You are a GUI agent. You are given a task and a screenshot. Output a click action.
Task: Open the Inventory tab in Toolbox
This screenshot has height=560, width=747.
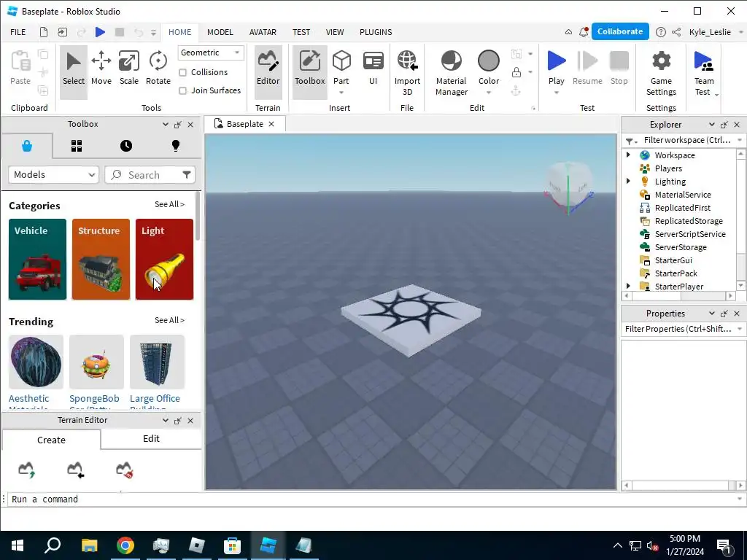(x=77, y=146)
